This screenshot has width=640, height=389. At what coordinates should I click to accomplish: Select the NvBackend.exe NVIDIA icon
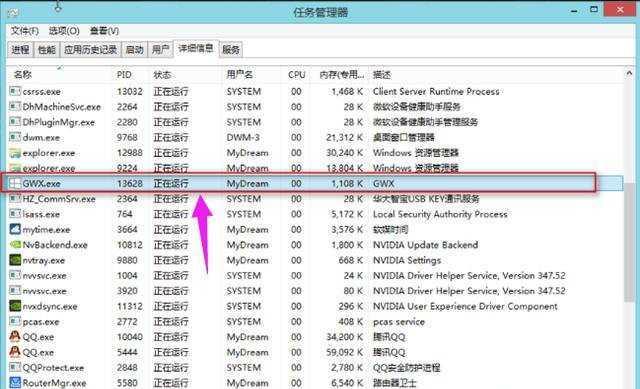(15, 245)
